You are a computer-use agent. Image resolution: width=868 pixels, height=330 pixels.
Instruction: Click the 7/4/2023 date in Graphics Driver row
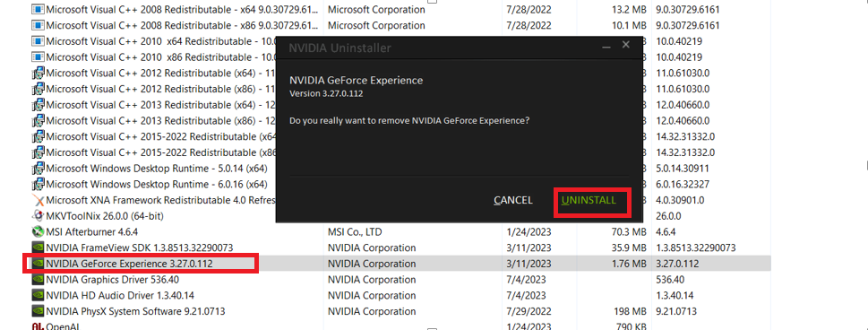click(x=526, y=280)
